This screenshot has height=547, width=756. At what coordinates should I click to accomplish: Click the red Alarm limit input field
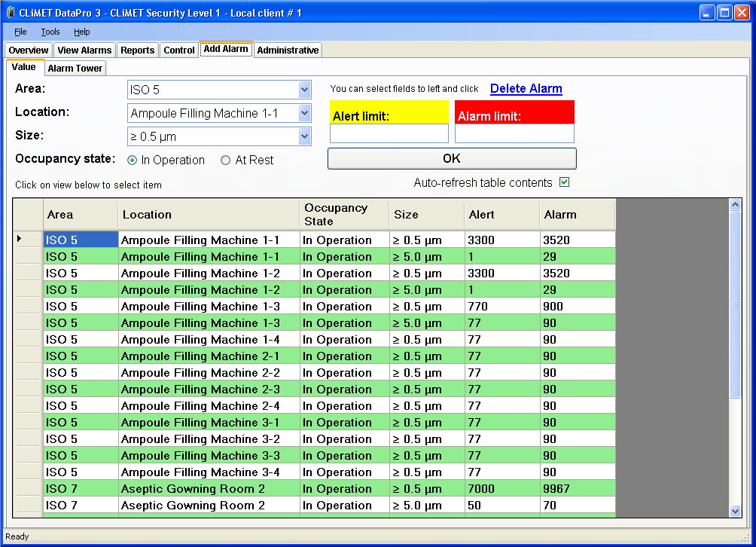point(514,134)
